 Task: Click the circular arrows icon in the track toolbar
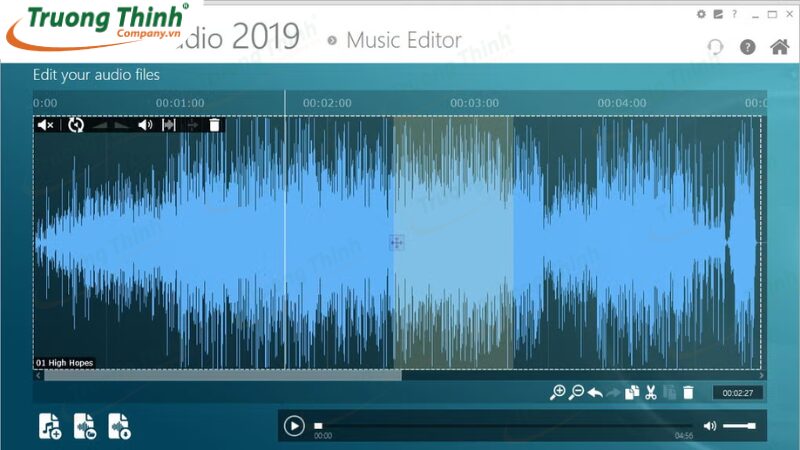(x=76, y=125)
